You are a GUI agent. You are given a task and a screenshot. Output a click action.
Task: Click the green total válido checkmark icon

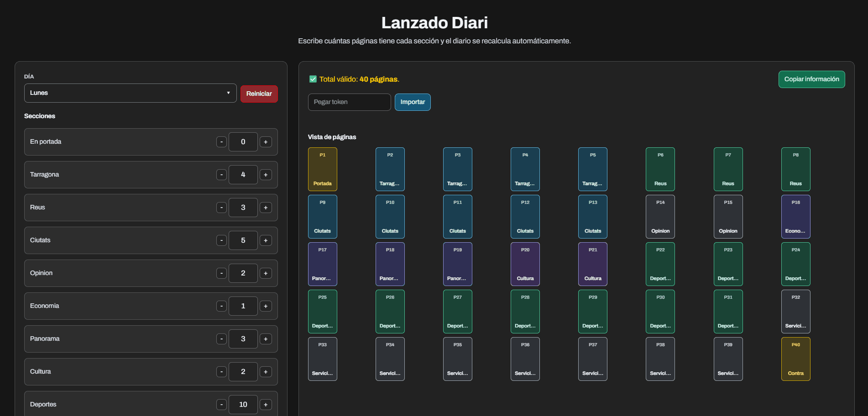click(x=313, y=79)
